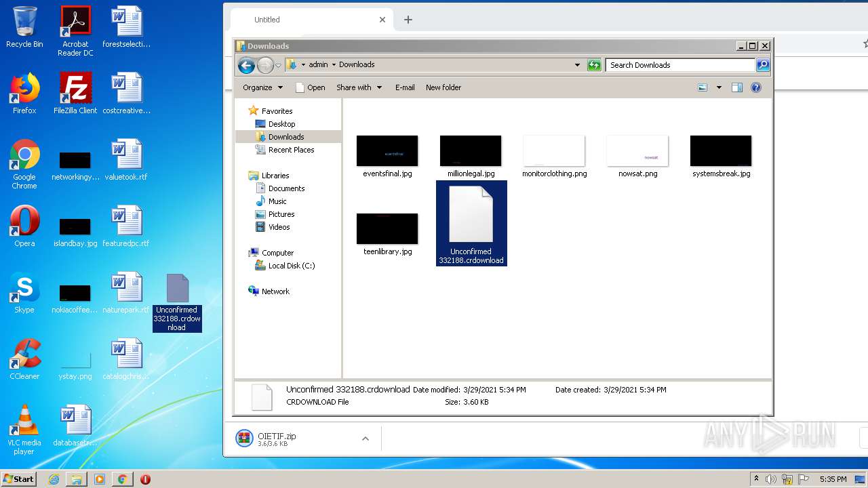
Task: Select islandbay.jpg desktop file
Action: 75,232
